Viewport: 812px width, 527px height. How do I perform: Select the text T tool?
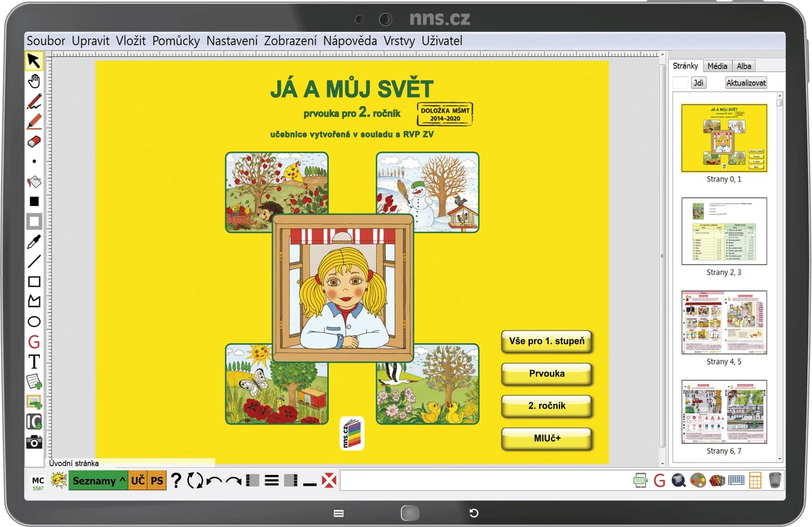tap(34, 361)
